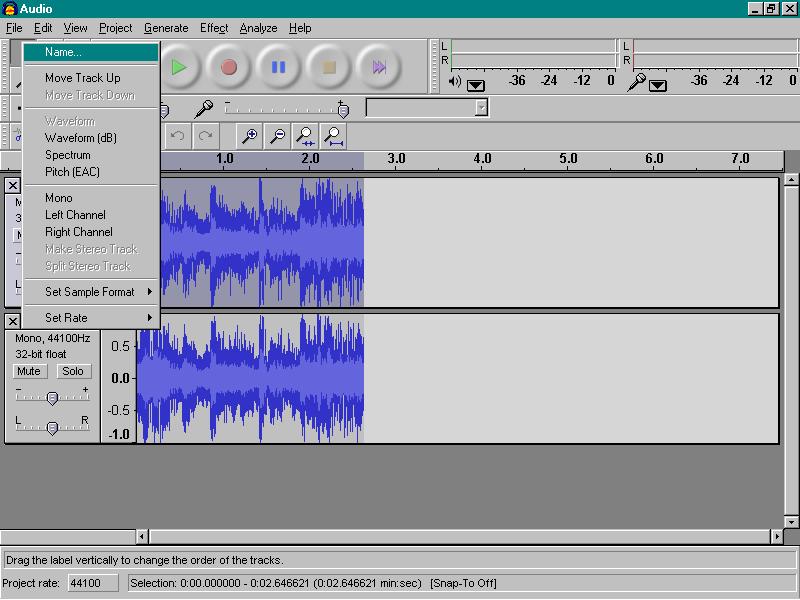Skip to end with purple arrows button
The image size is (800, 600).
point(379,67)
